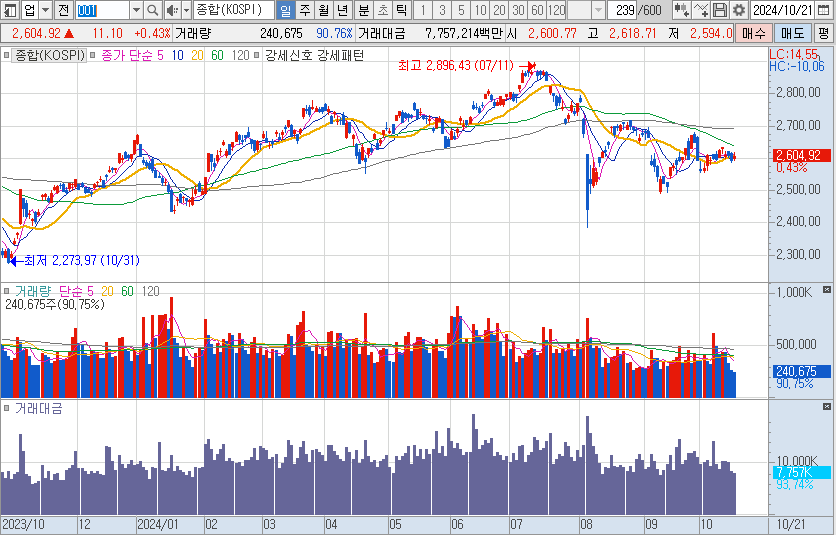836x535 pixels.
Task: Click the square marker before 종가 단순 legend
Action: click(x=93, y=55)
